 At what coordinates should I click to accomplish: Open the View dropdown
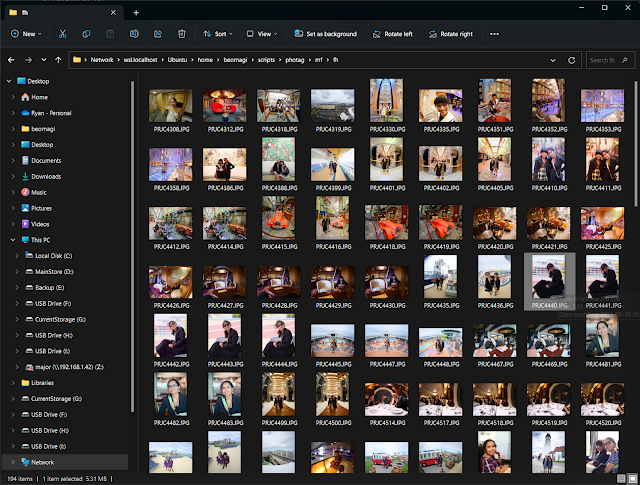point(262,34)
